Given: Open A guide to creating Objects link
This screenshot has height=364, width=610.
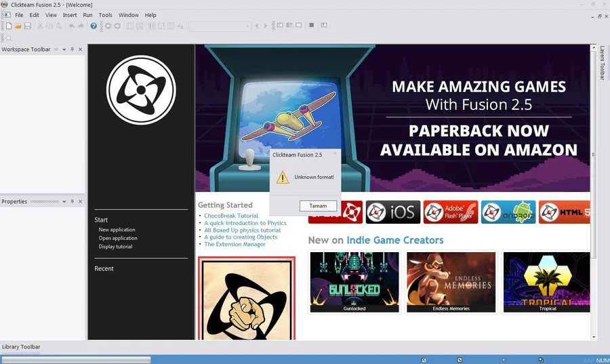Looking at the screenshot, I should point(241,237).
